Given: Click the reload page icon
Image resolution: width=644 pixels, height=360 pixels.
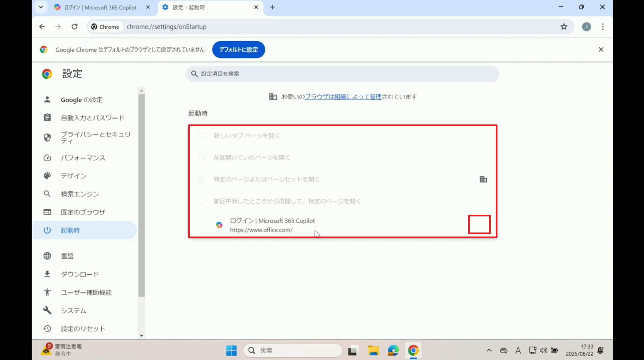Looking at the screenshot, I should click(74, 27).
